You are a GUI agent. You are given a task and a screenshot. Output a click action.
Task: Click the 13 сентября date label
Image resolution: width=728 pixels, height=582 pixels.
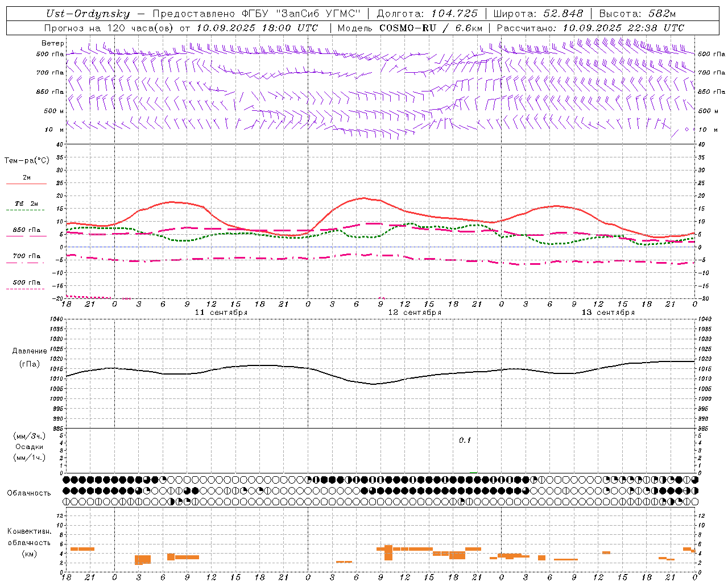608,313
